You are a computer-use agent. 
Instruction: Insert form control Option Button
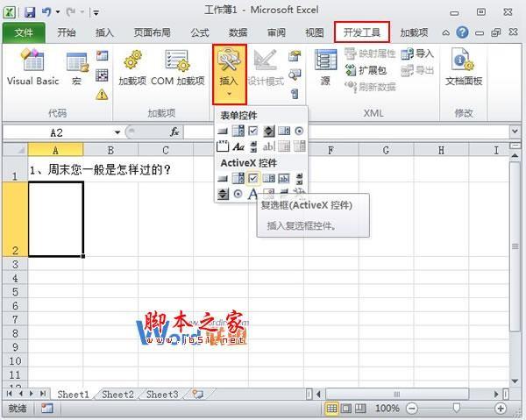[299, 131]
